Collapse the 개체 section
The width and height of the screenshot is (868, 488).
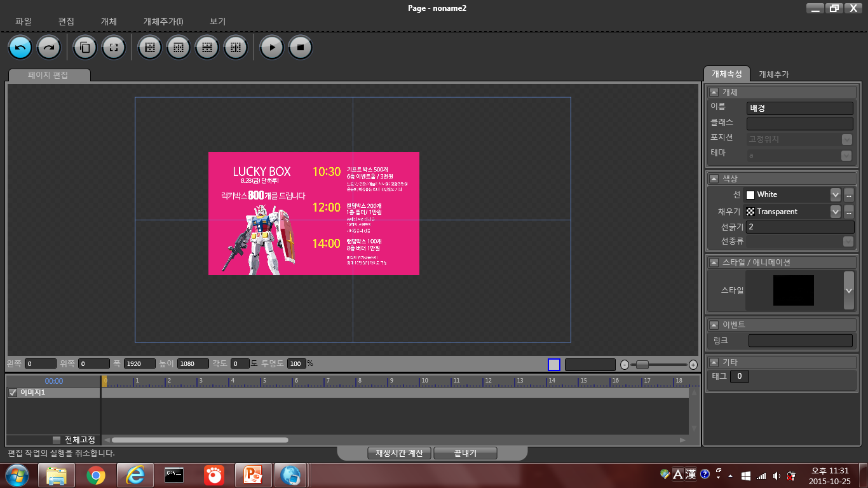coord(714,92)
